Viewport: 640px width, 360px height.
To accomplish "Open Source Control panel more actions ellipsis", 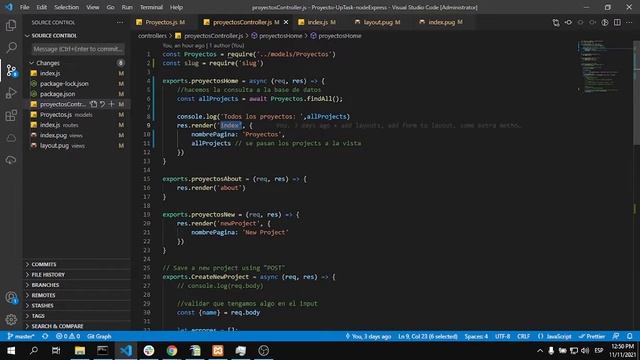I will pos(120,22).
